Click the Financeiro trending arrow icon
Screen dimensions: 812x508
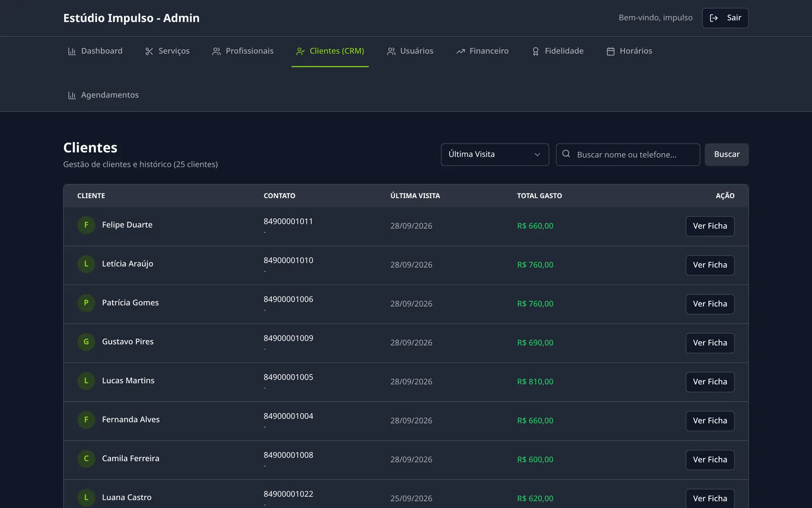(461, 51)
